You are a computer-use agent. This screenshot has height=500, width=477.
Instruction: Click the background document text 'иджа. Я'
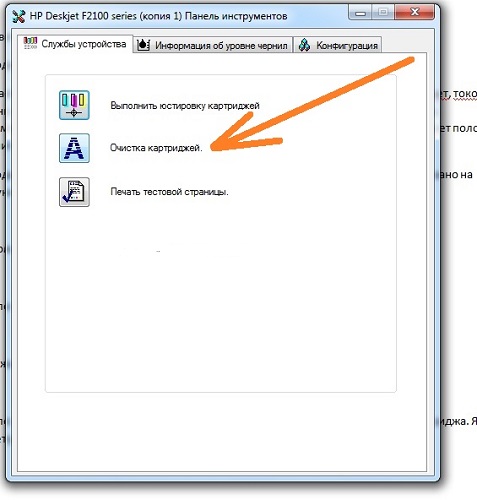click(458, 421)
